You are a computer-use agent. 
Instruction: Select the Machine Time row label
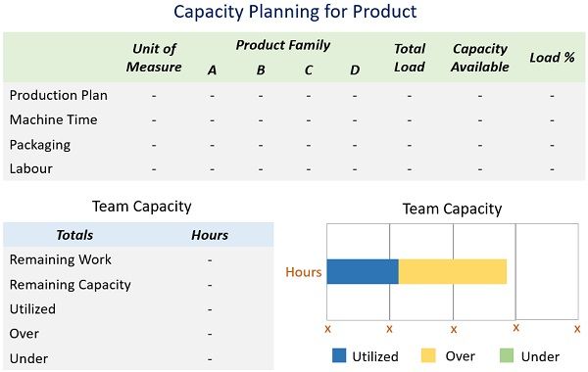click(x=53, y=119)
